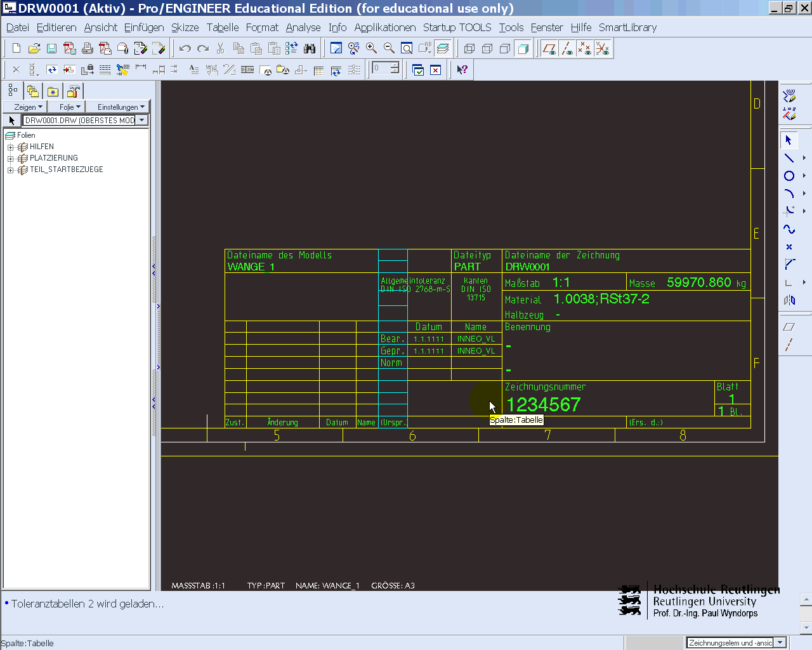Click the Mirror sketch tool icon
This screenshot has width=812, height=650.
789,300
